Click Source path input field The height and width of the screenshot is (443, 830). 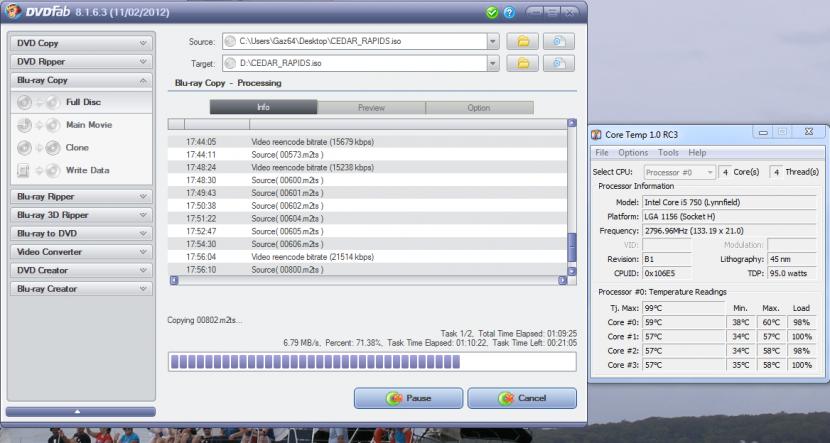pyautogui.click(x=355, y=41)
